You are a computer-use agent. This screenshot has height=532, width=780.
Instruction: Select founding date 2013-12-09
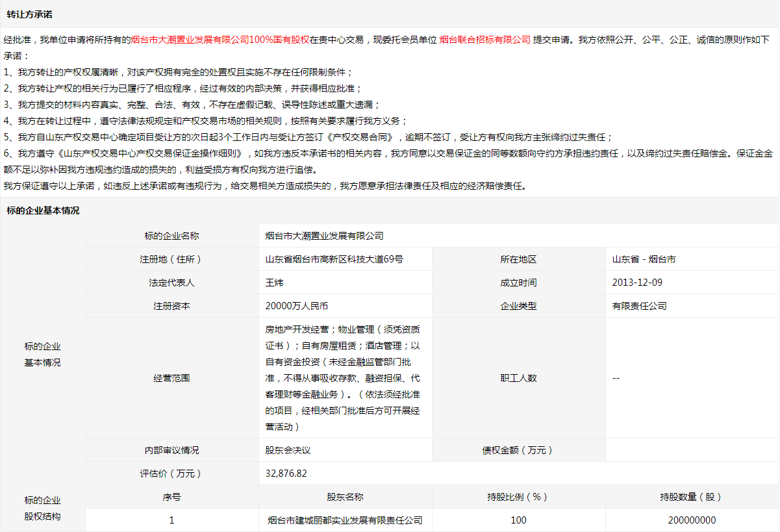pos(637,283)
